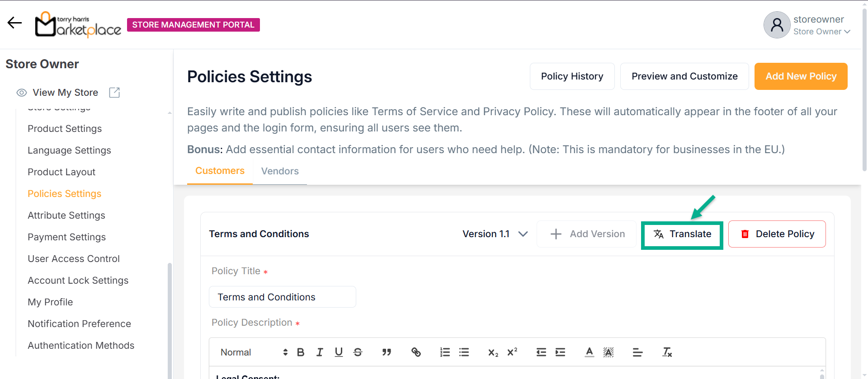Toggle subscript formatting
Screen dimensions: 868x379
(493, 352)
